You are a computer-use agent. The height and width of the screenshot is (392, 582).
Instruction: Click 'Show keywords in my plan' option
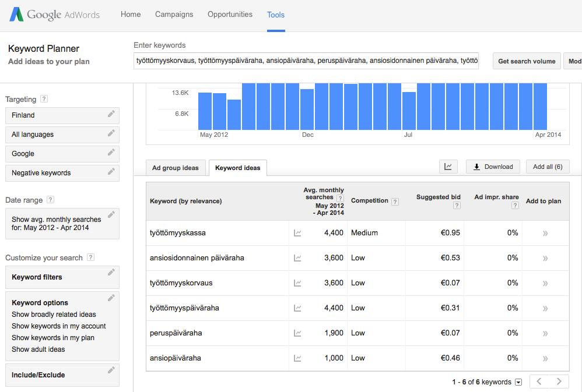tap(53, 338)
